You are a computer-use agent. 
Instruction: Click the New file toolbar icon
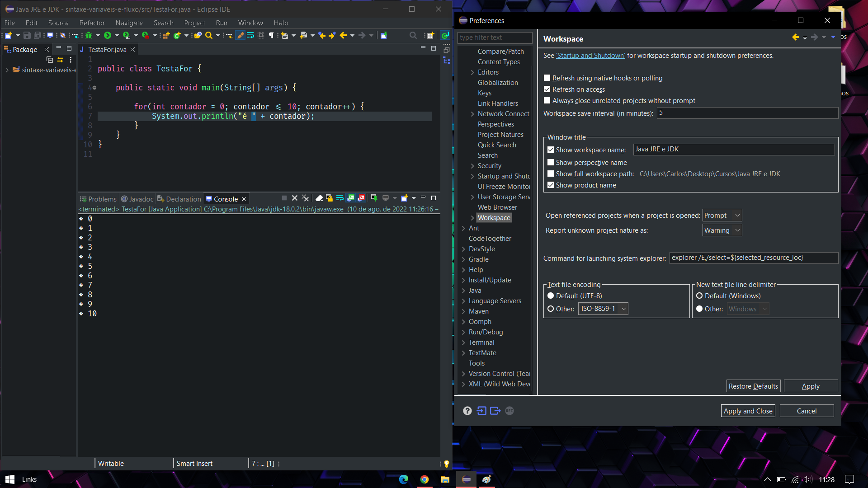click(8, 35)
